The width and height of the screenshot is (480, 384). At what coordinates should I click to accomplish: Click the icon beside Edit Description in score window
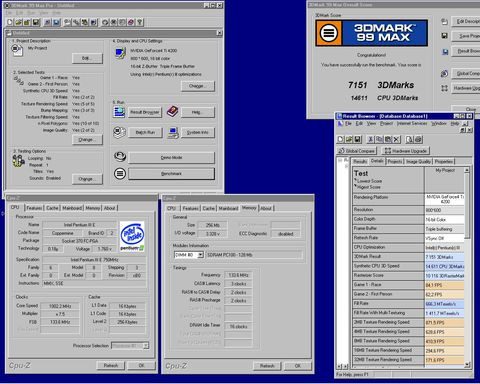(444, 22)
